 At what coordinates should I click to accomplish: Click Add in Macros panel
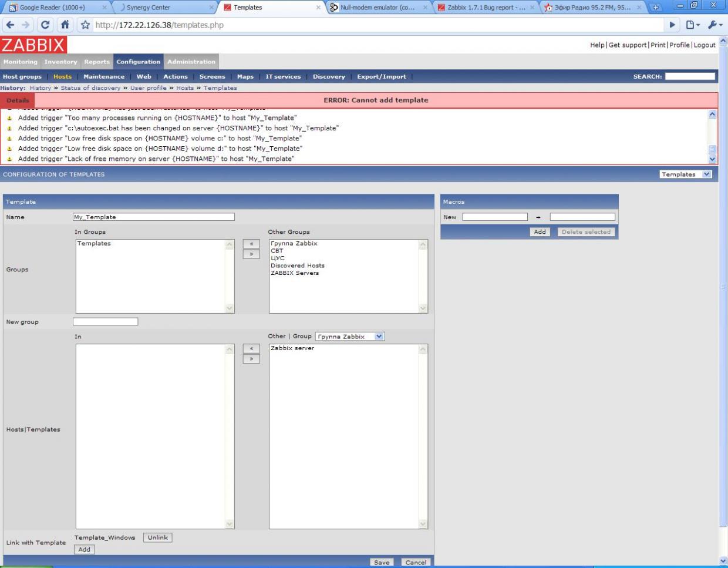(x=540, y=232)
